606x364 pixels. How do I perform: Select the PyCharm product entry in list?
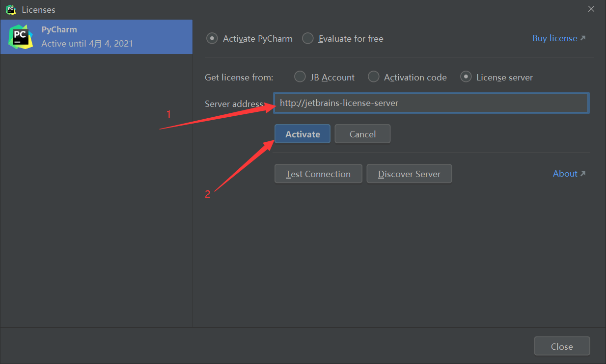tap(96, 37)
